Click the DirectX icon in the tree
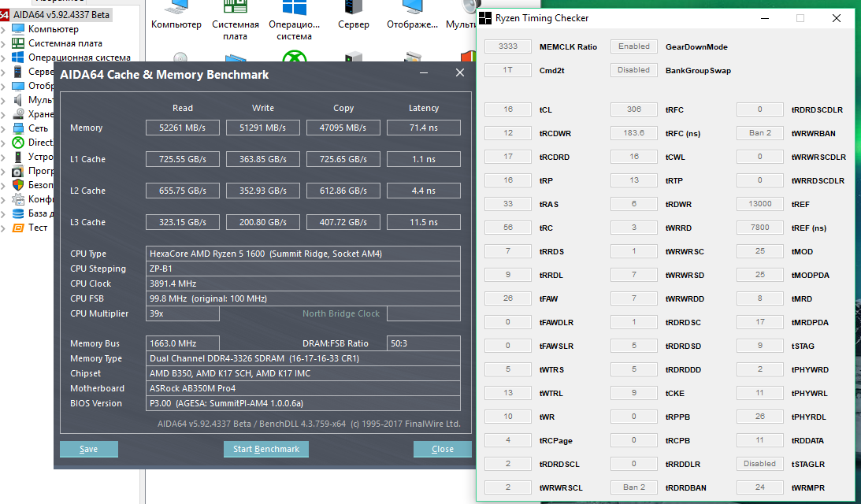The width and height of the screenshot is (861, 504). tap(18, 143)
